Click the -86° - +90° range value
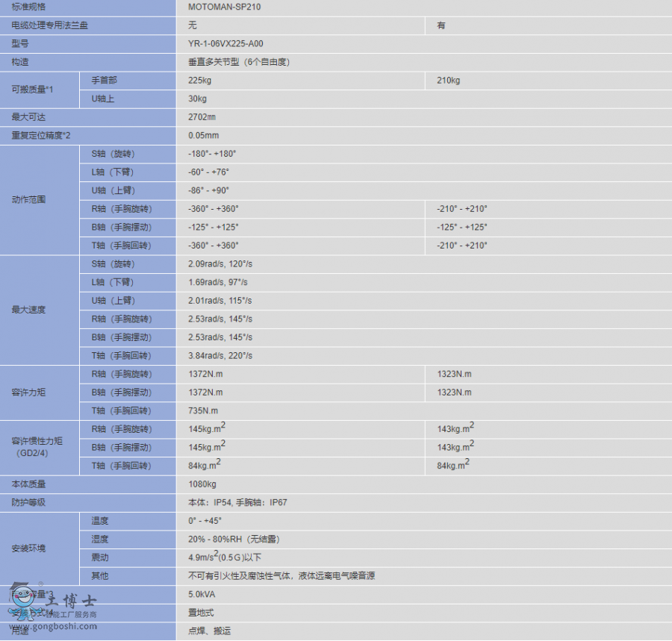 [x=209, y=190]
